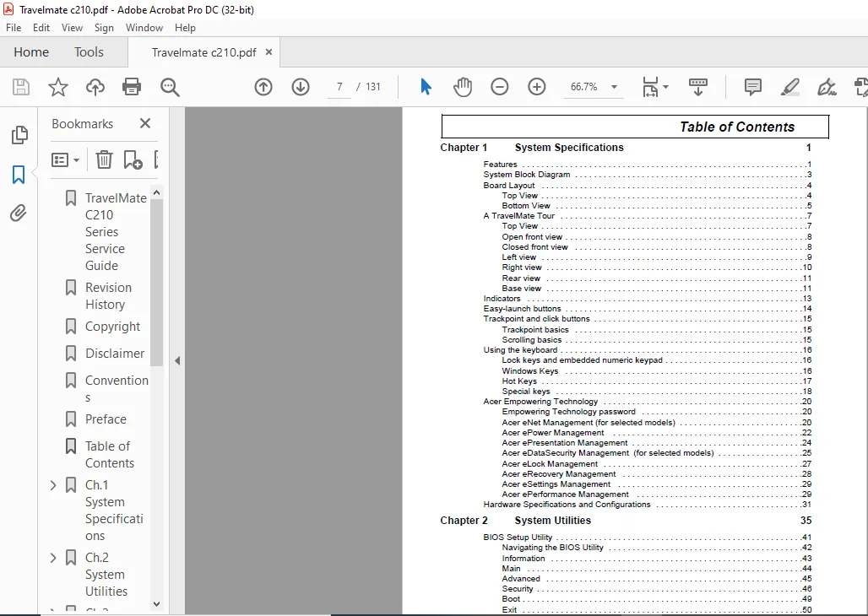868x616 pixels.
Task: Jump to Copyright bookmark
Action: click(x=113, y=327)
